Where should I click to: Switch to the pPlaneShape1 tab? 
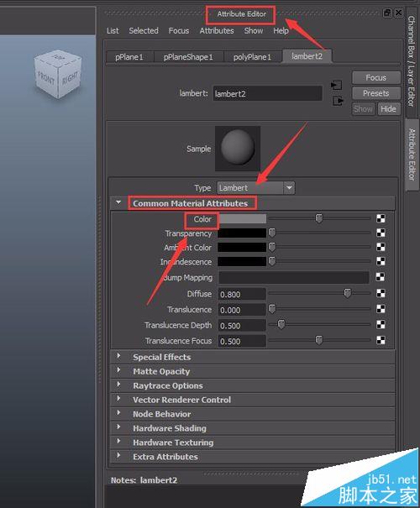[x=189, y=57]
